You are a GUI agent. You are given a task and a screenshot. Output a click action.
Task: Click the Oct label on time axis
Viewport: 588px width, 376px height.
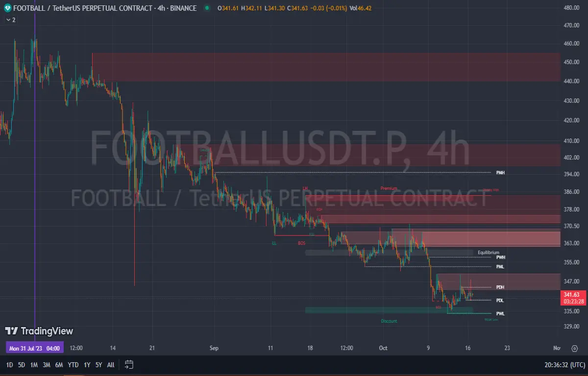pyautogui.click(x=383, y=348)
